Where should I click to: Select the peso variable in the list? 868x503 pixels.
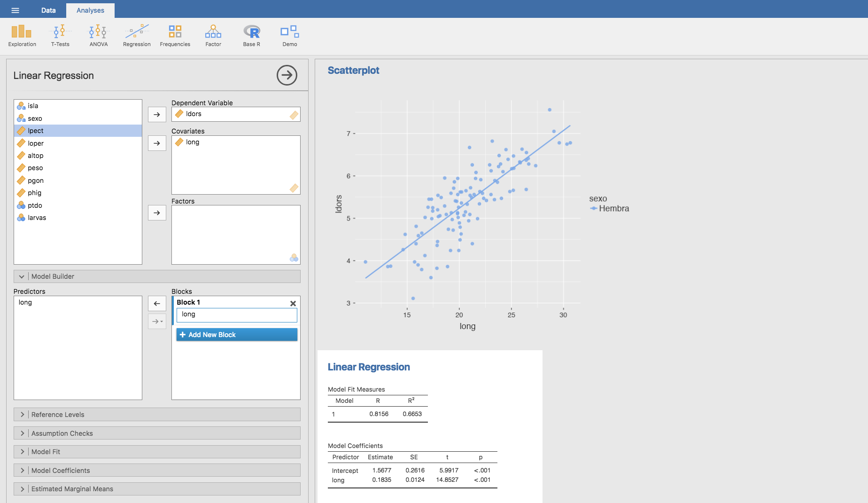(x=35, y=168)
